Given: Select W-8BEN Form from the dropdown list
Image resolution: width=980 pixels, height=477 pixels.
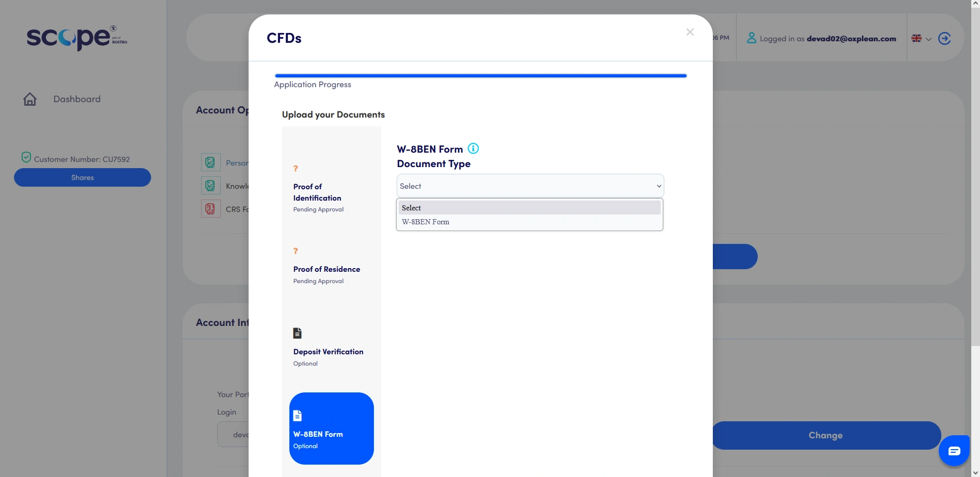Looking at the screenshot, I should tap(425, 221).
